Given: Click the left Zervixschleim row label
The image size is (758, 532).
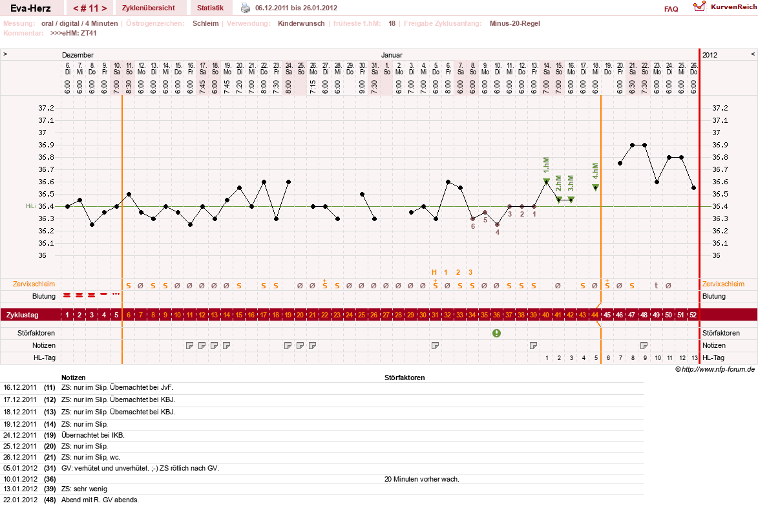Looking at the screenshot, I should [34, 284].
